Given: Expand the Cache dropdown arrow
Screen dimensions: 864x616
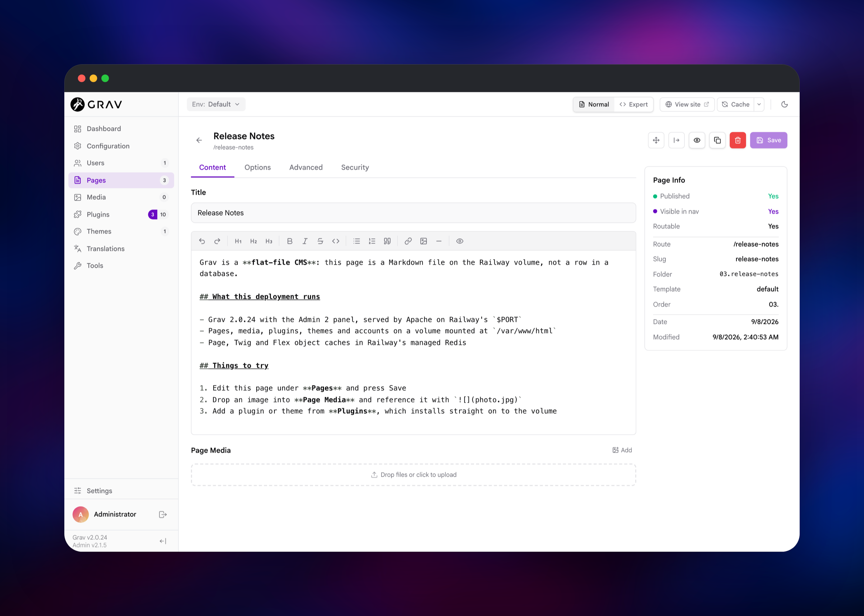Looking at the screenshot, I should [759, 104].
